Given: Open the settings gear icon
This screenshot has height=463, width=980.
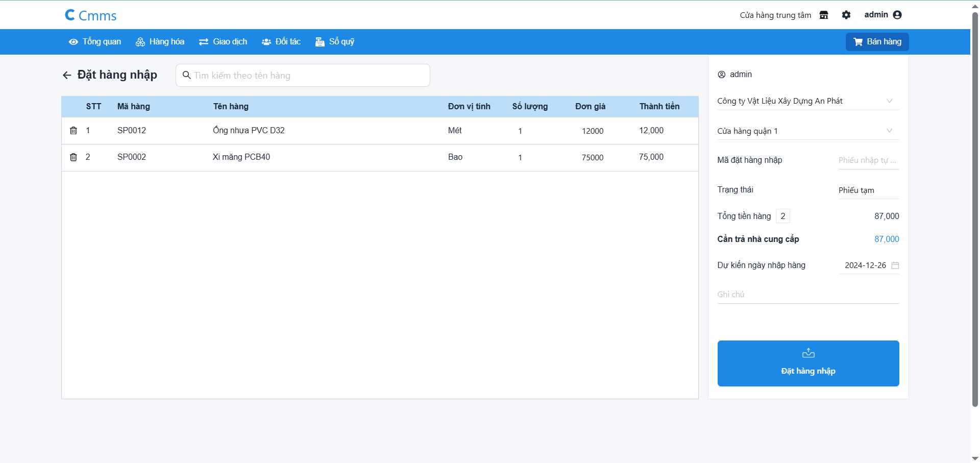Looking at the screenshot, I should coord(846,15).
